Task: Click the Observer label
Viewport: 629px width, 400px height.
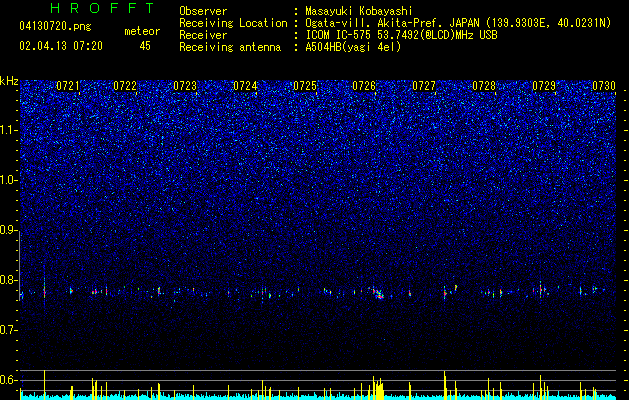Action: pos(203,11)
